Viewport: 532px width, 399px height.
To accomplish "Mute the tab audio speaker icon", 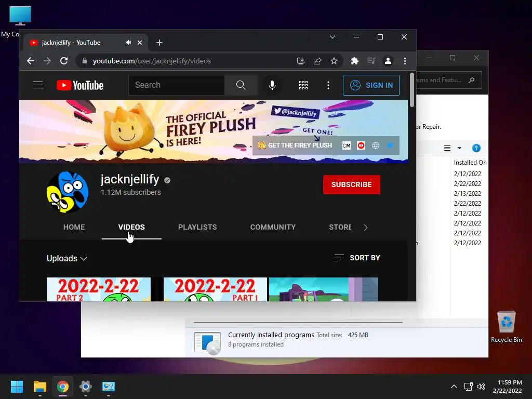I will tap(129, 43).
